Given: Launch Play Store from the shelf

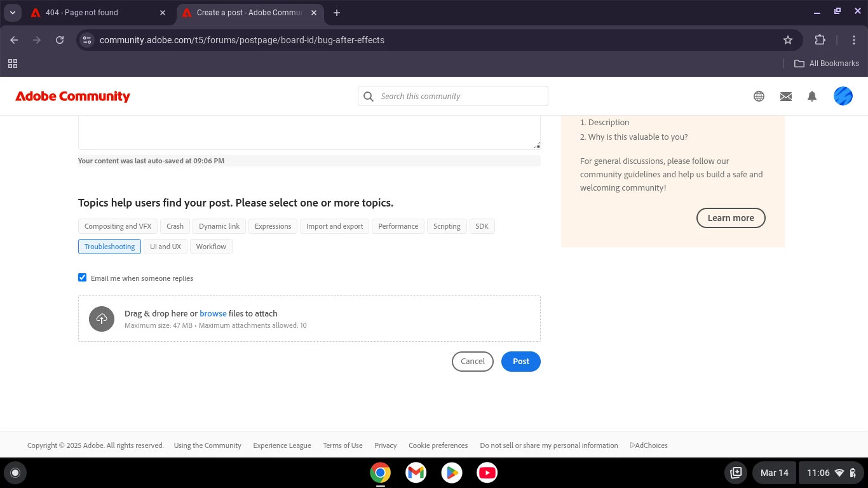Looking at the screenshot, I should (452, 473).
